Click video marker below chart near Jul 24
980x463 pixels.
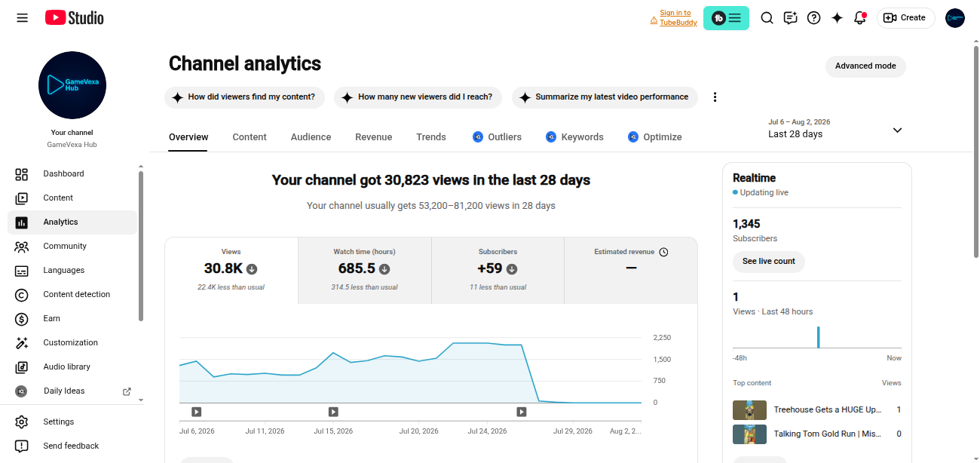pyautogui.click(x=521, y=412)
